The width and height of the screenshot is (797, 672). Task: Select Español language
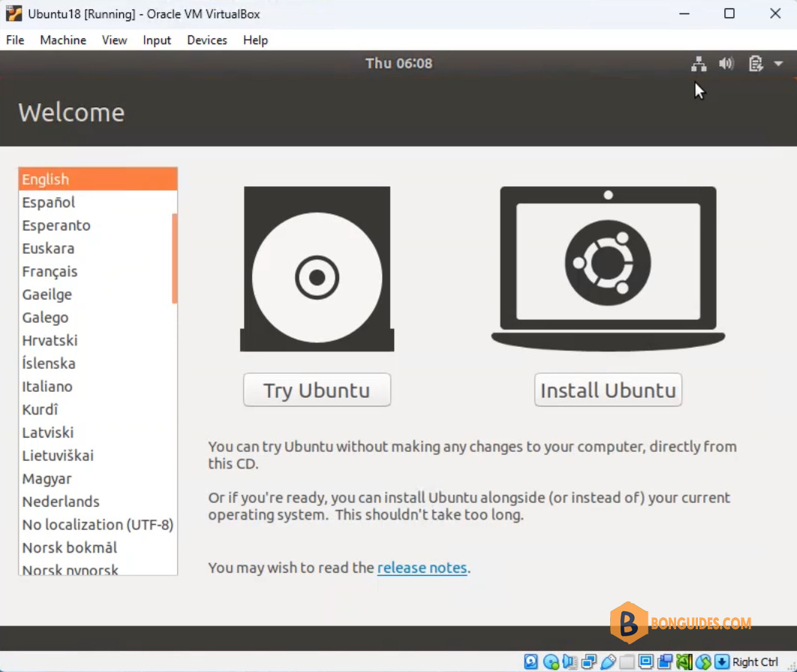[98, 203]
